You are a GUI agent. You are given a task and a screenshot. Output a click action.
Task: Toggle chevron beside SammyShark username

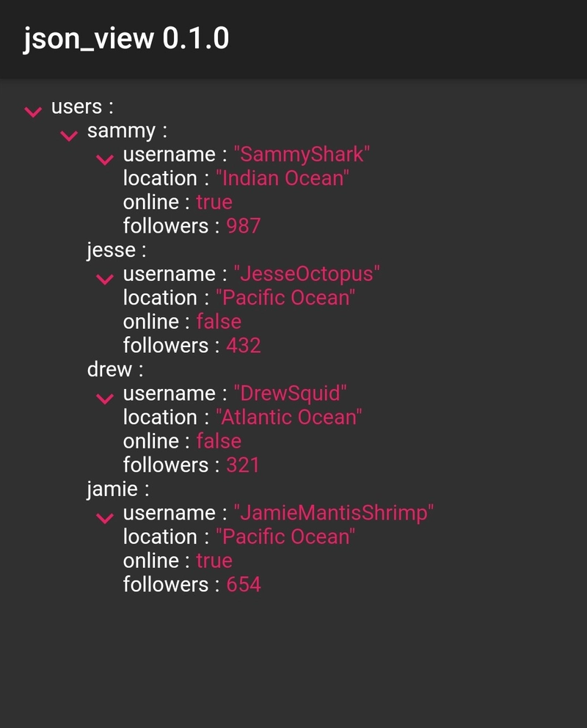pos(105,159)
